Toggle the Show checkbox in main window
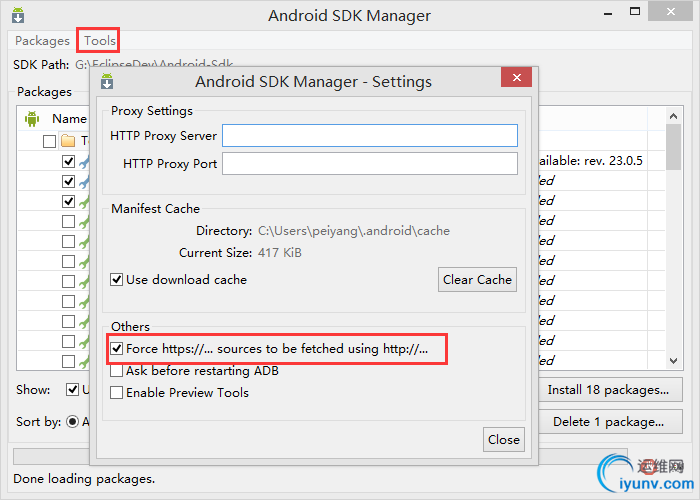 tap(72, 389)
